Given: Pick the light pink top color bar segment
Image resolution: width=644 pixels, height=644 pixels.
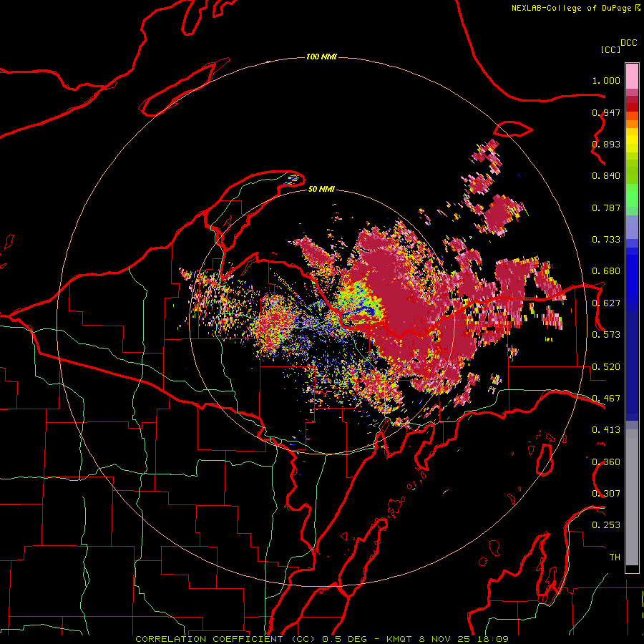Looking at the screenshot, I should (632, 77).
